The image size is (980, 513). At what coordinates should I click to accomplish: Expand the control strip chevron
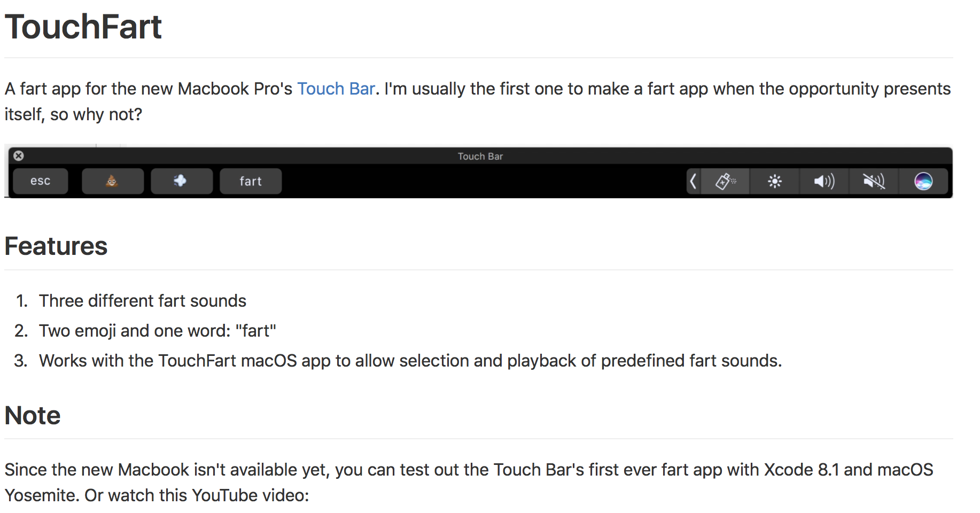tap(693, 182)
